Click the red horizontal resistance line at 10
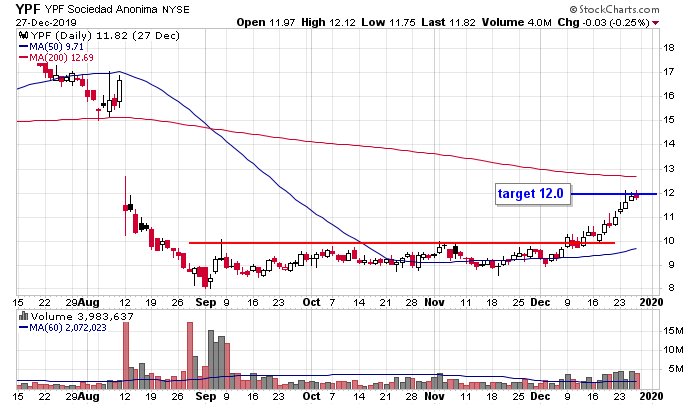The image size is (700, 405). tap(402, 243)
